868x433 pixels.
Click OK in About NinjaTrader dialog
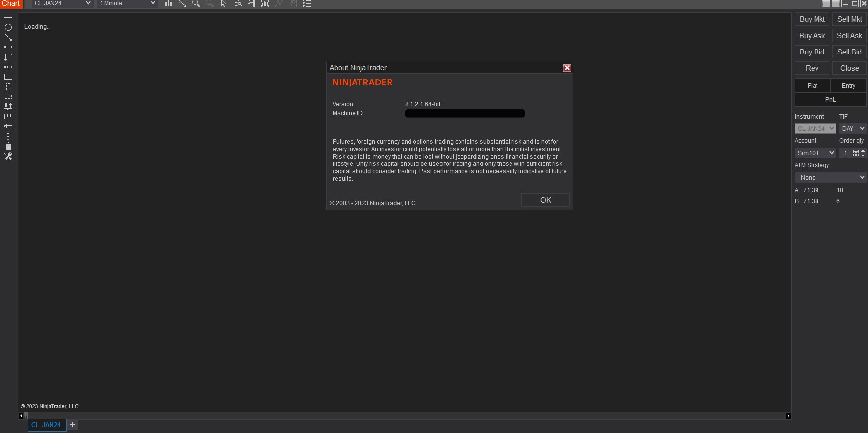(x=546, y=200)
